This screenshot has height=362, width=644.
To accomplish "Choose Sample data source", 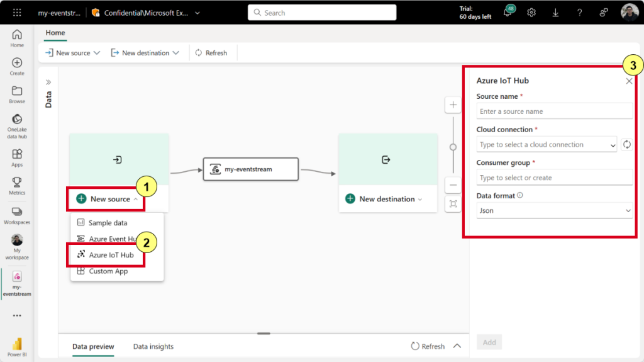I will tap(117, 222).
